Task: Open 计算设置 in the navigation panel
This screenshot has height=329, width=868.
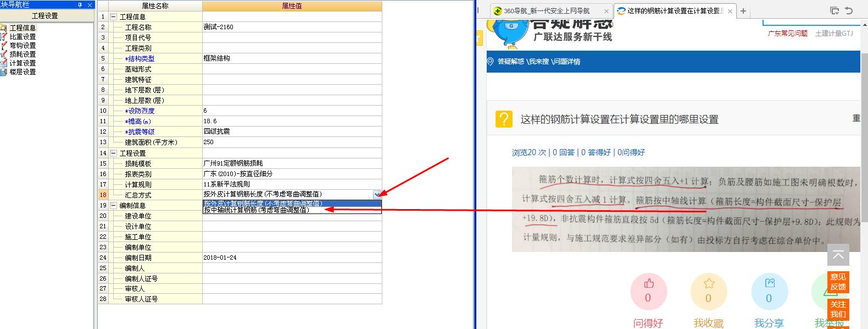Action: point(23,63)
